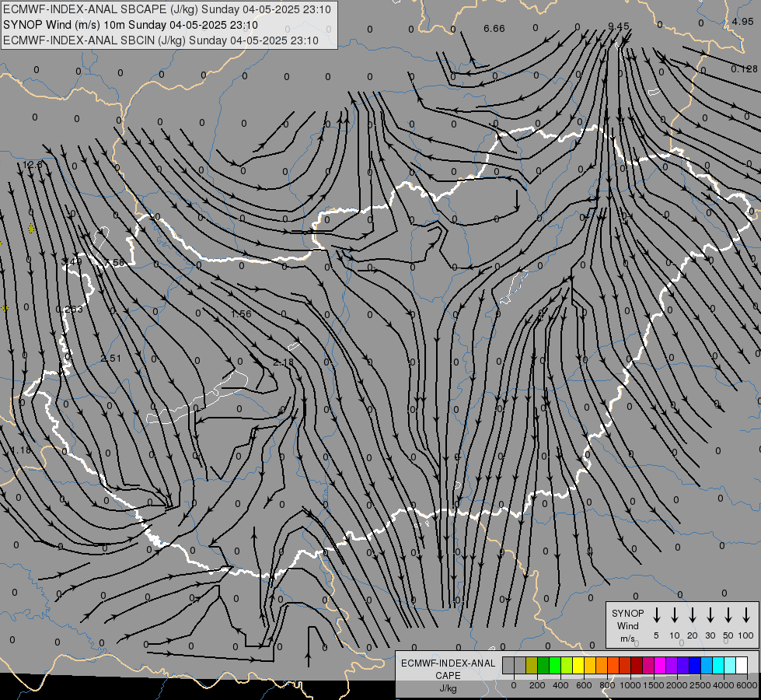
Task: Click the 2.18 value on the map
Action: pyautogui.click(x=284, y=362)
